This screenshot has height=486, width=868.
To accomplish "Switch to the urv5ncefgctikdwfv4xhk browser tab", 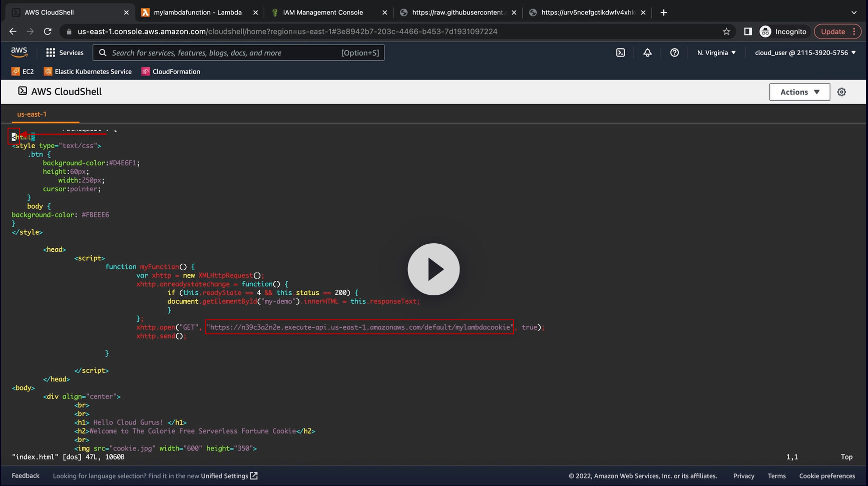I will (x=587, y=13).
